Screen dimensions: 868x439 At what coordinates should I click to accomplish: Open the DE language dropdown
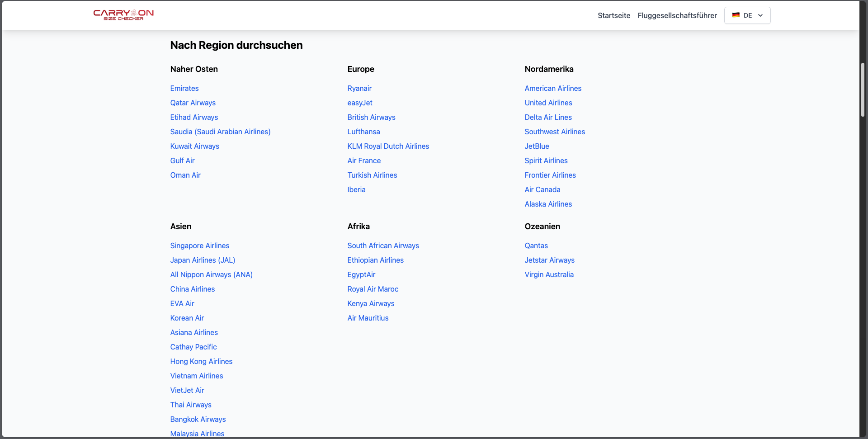(747, 15)
